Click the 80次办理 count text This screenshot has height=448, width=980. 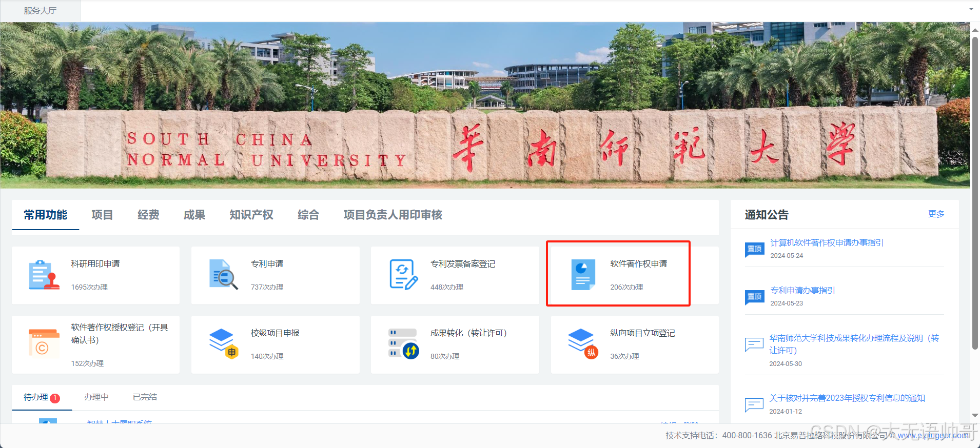(445, 356)
